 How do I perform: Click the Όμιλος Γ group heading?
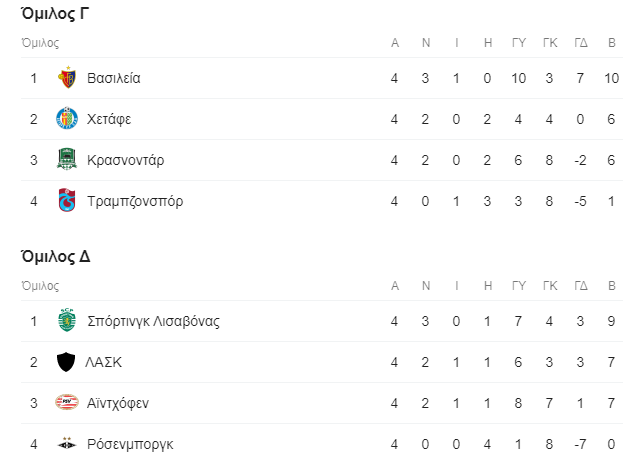tap(55, 14)
